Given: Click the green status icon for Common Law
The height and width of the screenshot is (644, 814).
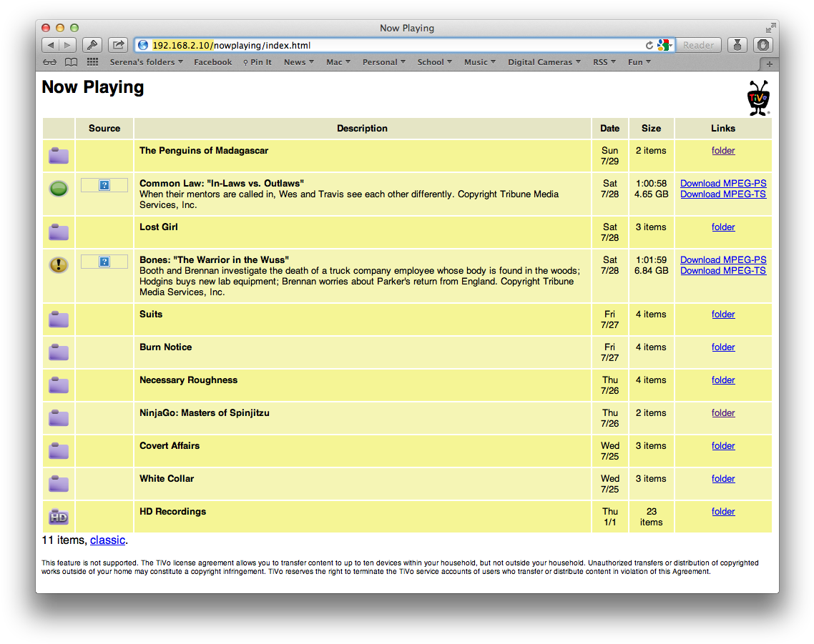Looking at the screenshot, I should pyautogui.click(x=59, y=189).
